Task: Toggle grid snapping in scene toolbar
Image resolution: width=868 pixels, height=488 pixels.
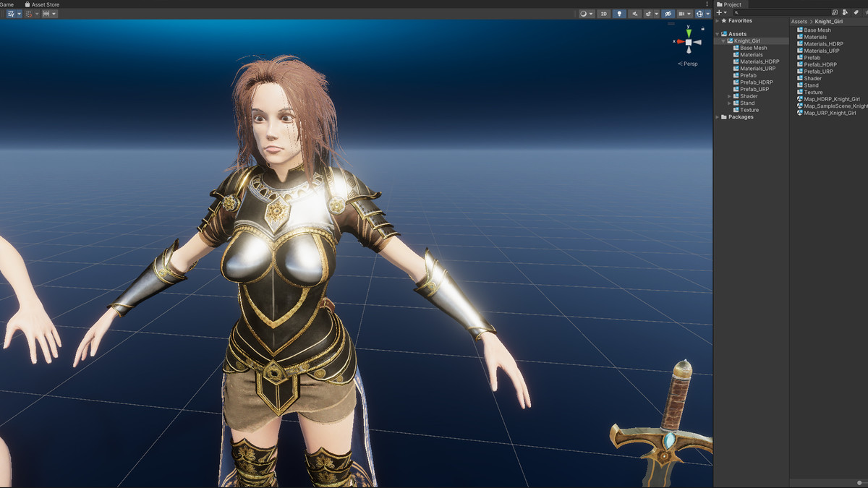Action: coord(29,14)
